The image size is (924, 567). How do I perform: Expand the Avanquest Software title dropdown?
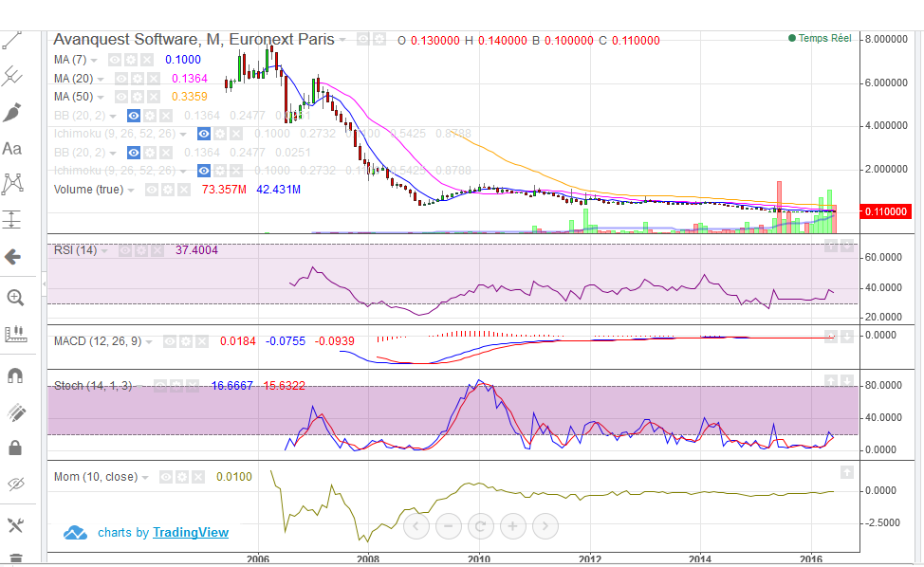(x=344, y=40)
